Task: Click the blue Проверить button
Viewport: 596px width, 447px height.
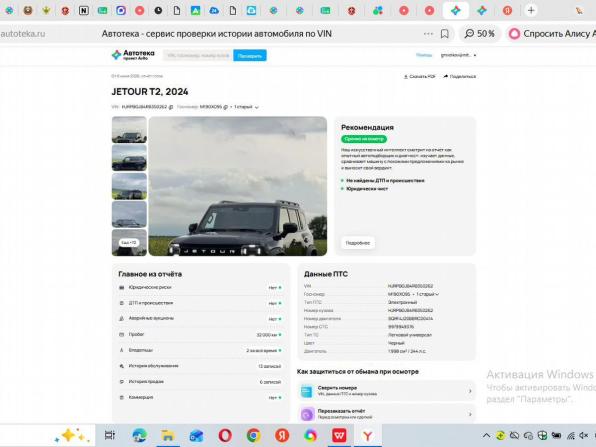Action: [250, 55]
